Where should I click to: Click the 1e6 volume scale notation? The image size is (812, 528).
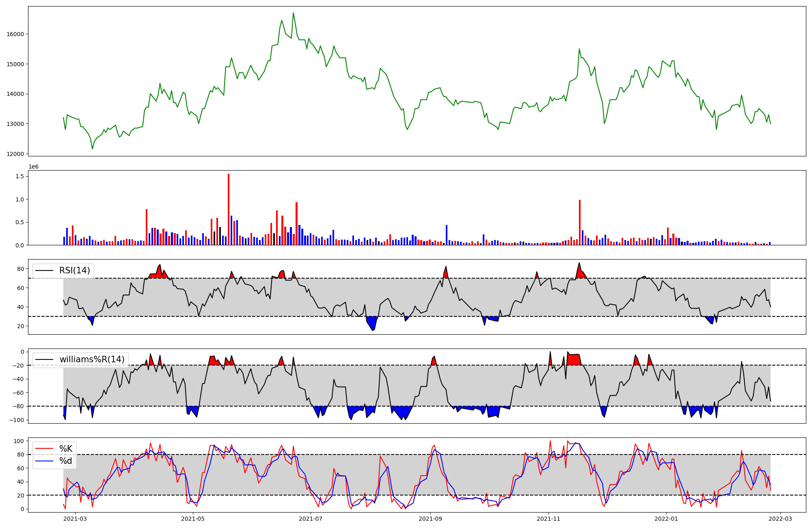click(33, 167)
